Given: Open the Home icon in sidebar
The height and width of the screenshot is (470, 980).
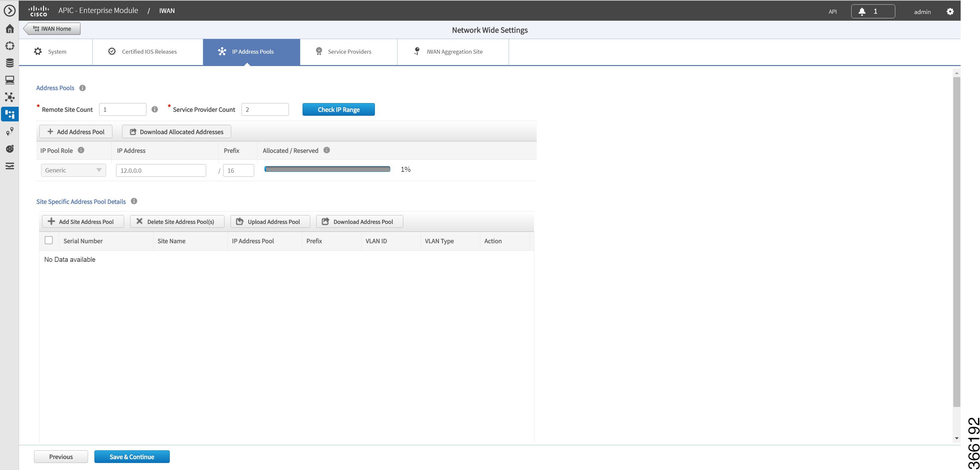Looking at the screenshot, I should point(10,29).
